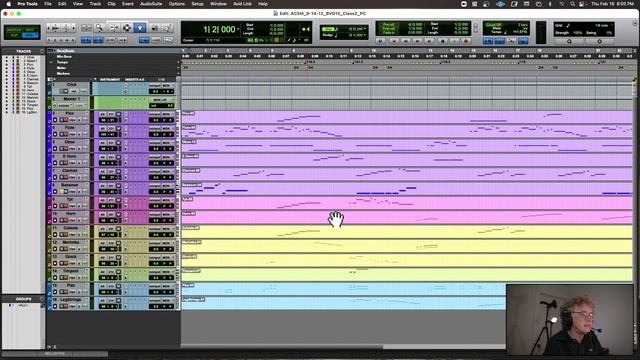
Task: Open the Track menu
Action: (95, 4)
